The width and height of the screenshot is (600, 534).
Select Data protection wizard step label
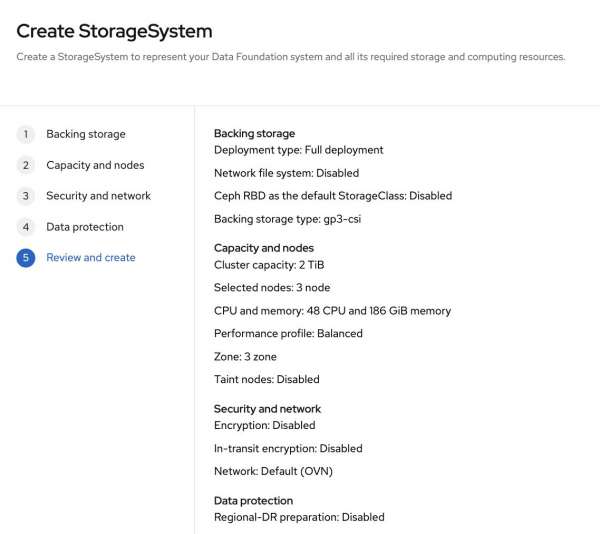pos(85,227)
